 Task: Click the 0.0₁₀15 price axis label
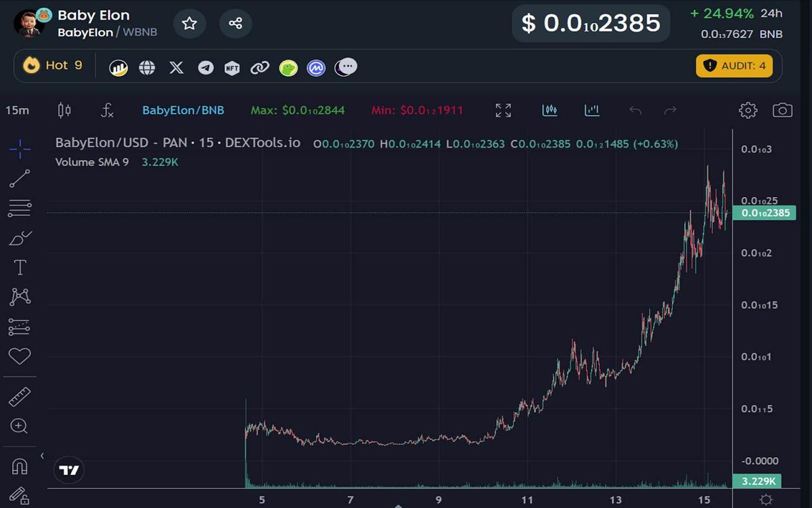click(759, 305)
